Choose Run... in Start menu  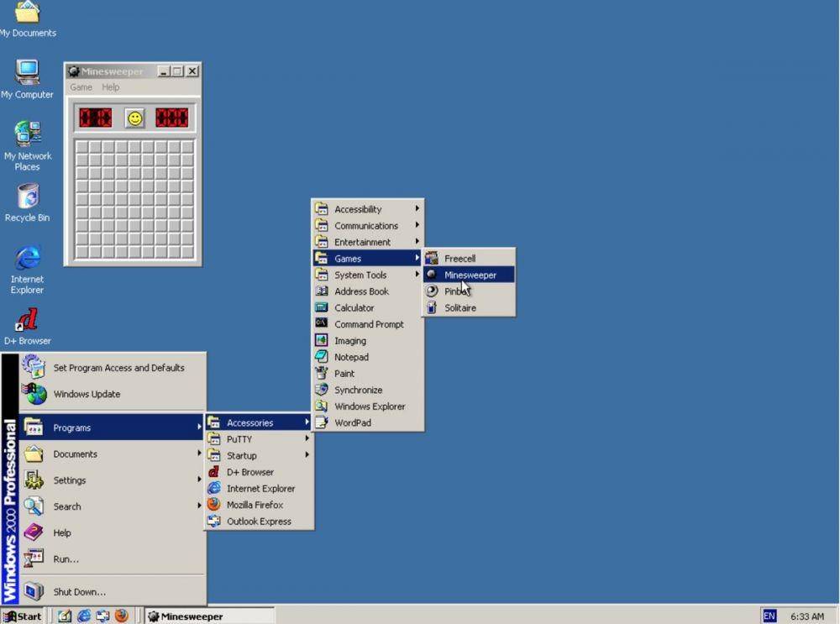[x=112, y=558]
